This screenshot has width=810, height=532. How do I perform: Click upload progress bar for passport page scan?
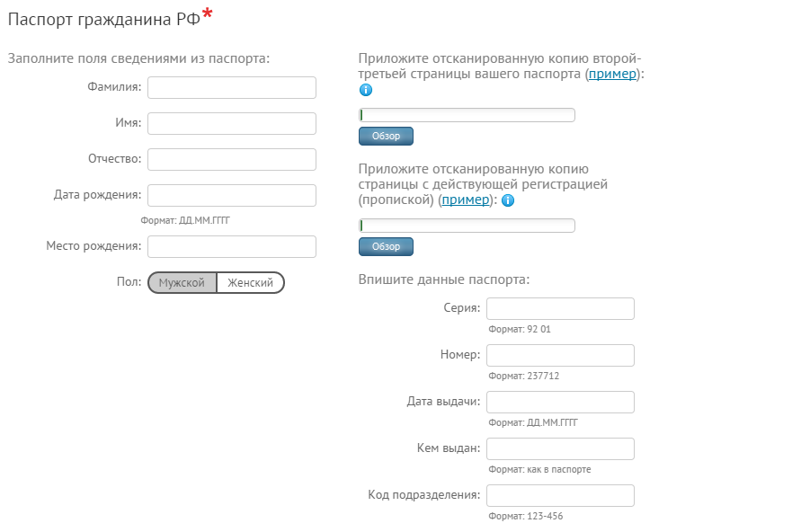(467, 115)
